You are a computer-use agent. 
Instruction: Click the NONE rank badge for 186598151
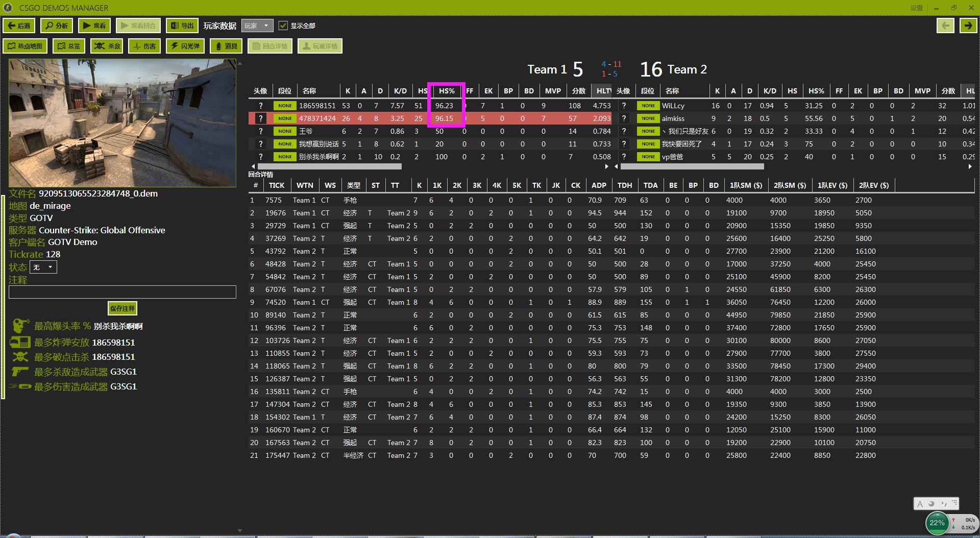285,106
